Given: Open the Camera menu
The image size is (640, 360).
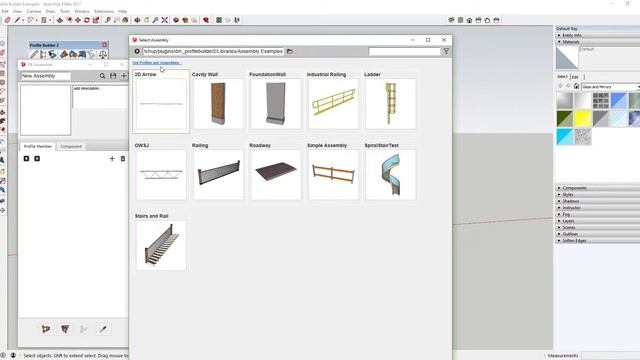Looking at the screenshot, I should point(34,11).
